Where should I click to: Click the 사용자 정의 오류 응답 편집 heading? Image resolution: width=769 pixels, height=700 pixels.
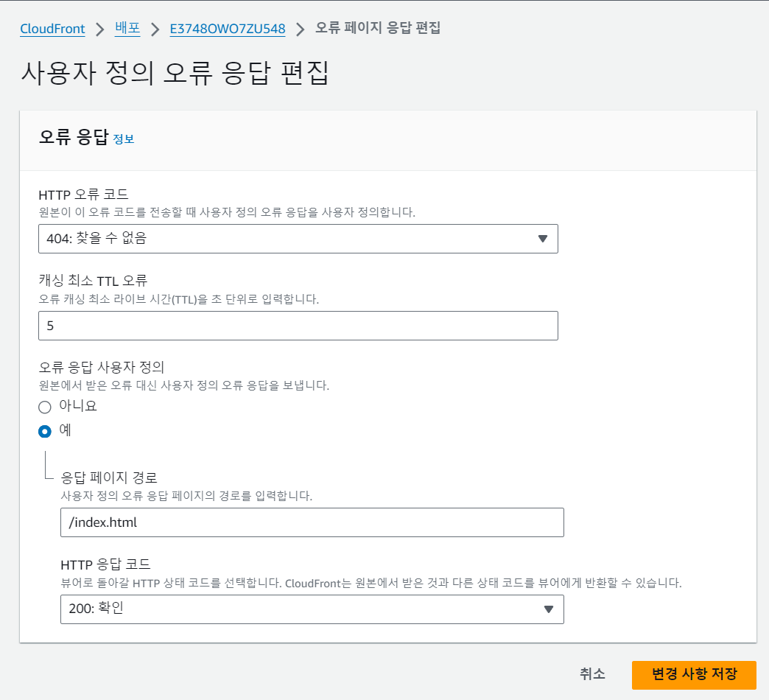(174, 74)
